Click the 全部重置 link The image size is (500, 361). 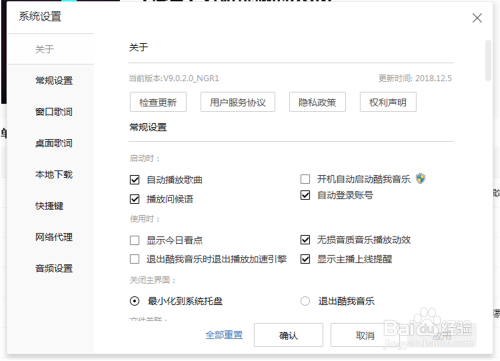[x=224, y=335]
